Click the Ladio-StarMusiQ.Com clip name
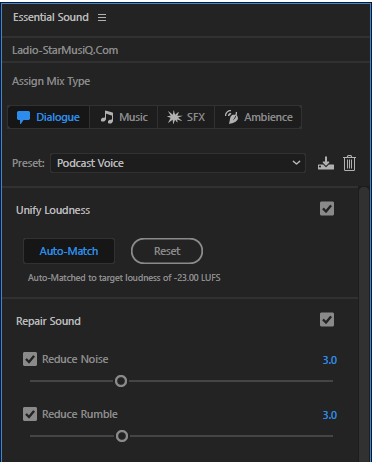Image resolution: width=372 pixels, height=462 pixels. 65,50
